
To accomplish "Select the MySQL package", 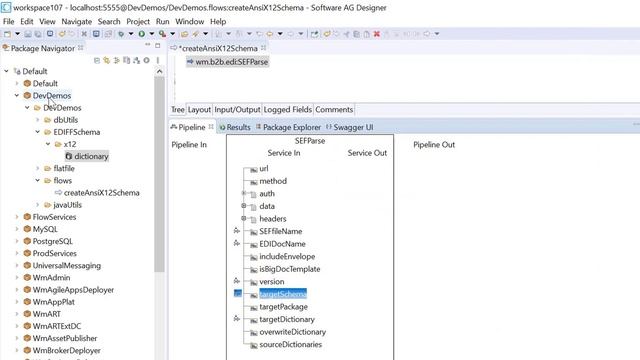I will (41, 229).
